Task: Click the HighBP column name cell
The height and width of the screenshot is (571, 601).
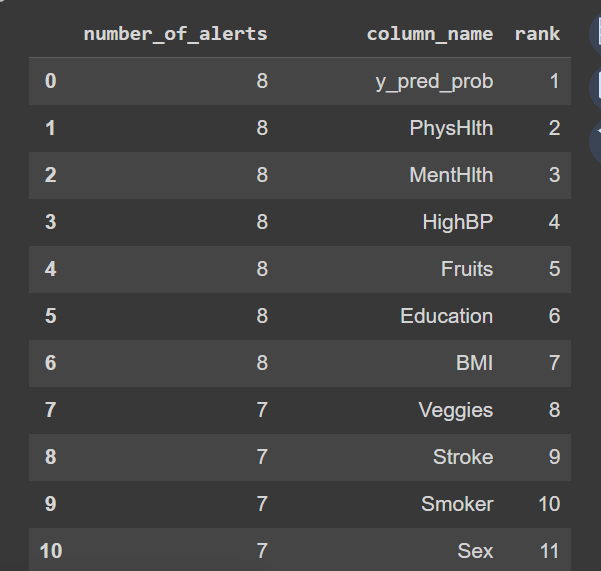Action: pos(457,222)
